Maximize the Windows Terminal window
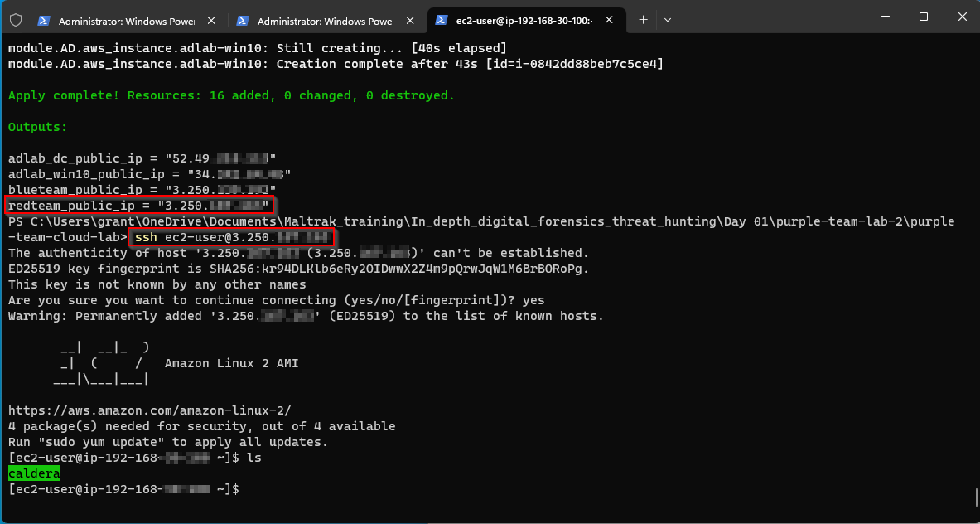 click(x=923, y=16)
